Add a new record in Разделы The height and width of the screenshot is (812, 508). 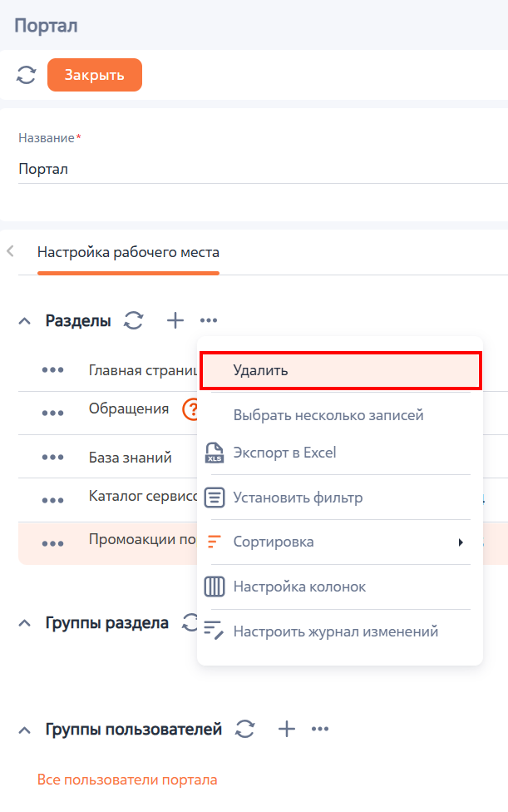(x=175, y=320)
